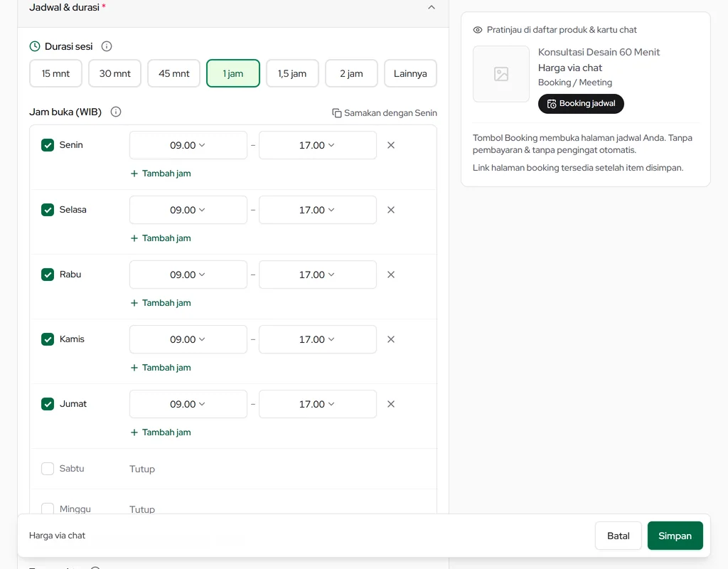Add another time slot under Kamis

[161, 368]
